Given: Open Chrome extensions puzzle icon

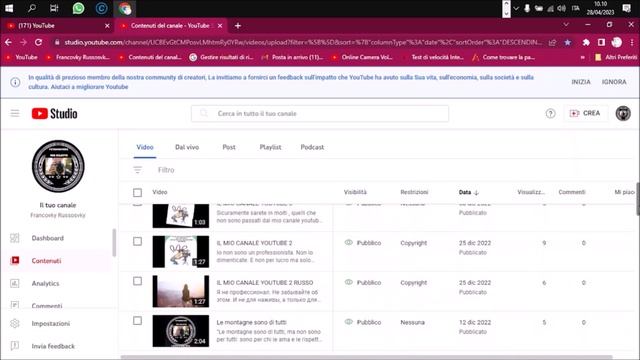Looking at the screenshot, I should point(586,42).
